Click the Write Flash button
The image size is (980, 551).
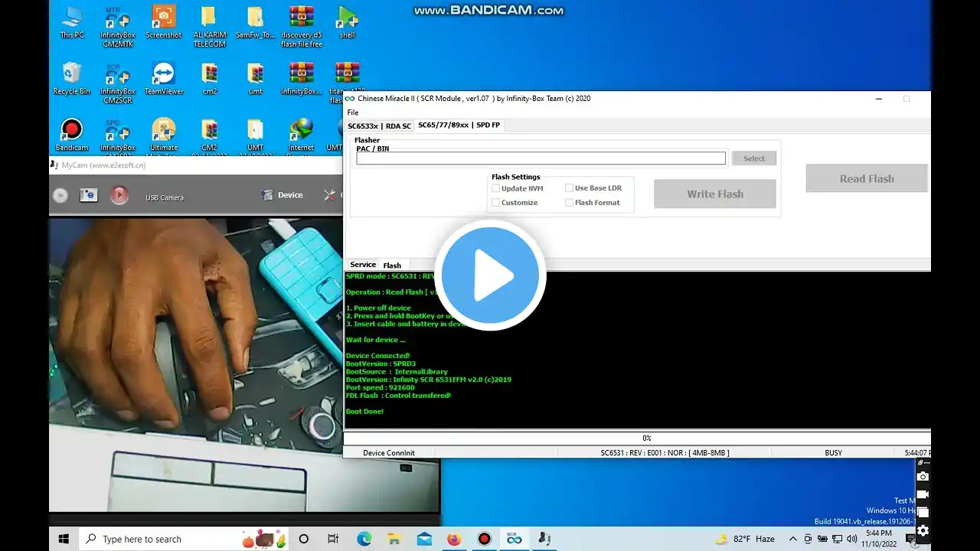pos(715,194)
